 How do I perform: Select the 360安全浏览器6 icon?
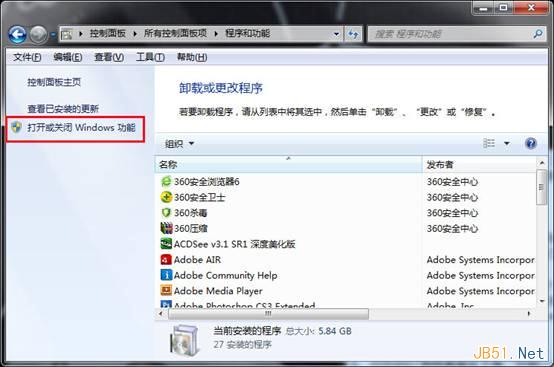coord(166,182)
